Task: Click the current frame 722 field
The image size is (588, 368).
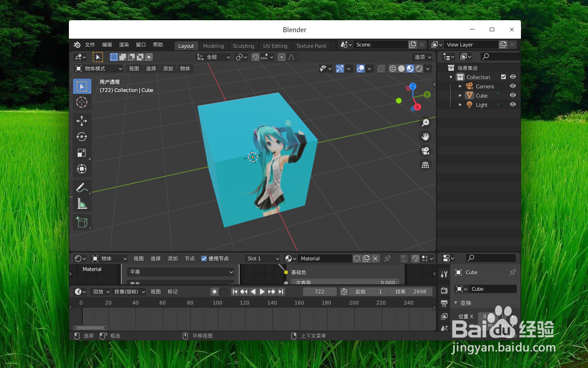Action: (x=320, y=292)
